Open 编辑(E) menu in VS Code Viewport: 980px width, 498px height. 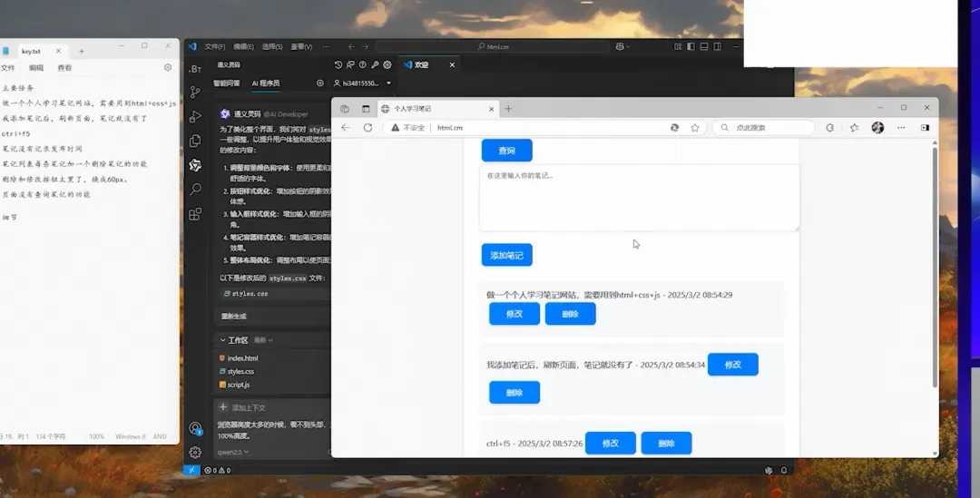[243, 47]
